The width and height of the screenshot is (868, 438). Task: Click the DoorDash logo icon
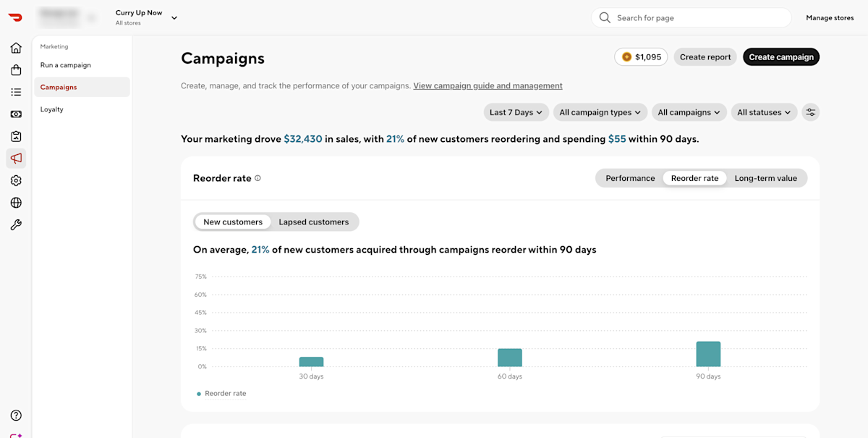click(x=16, y=17)
